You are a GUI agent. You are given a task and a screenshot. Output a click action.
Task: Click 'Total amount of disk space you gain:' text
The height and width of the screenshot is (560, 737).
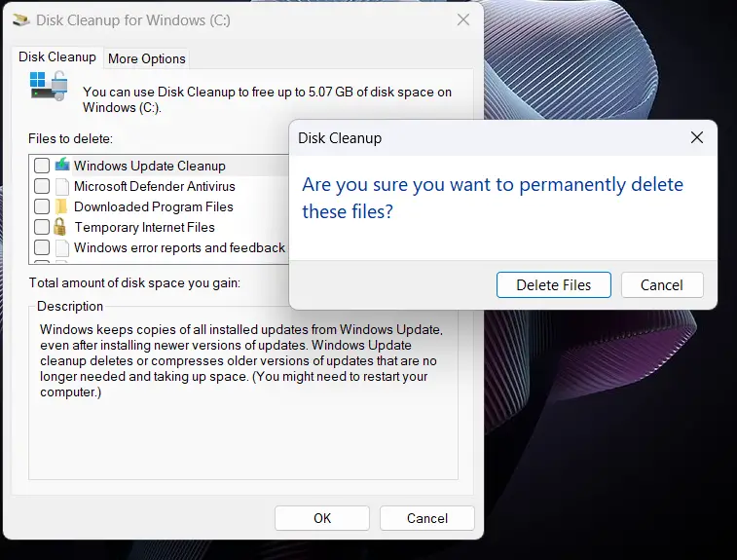[134, 282]
